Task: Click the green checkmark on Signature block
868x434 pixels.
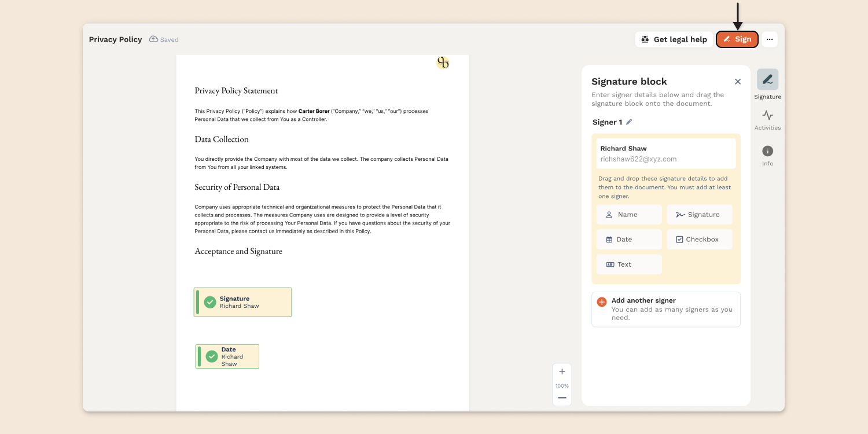Action: (210, 301)
